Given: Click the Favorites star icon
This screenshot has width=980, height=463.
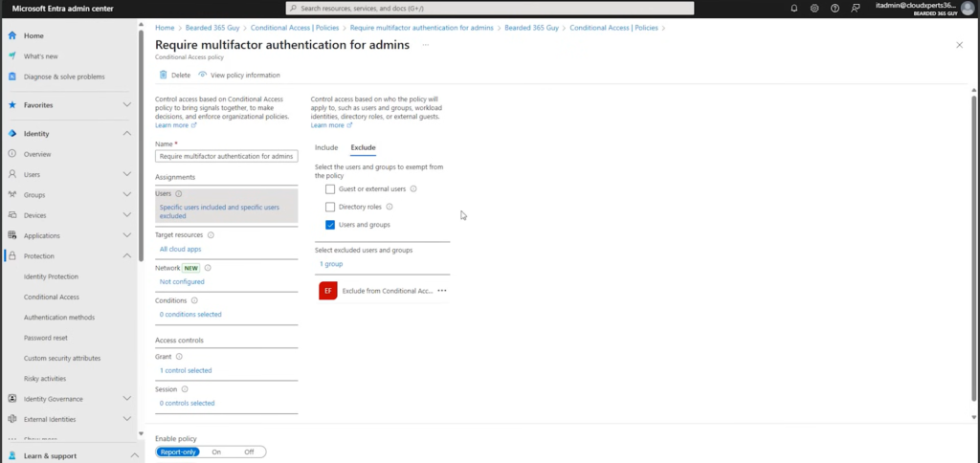Looking at the screenshot, I should point(11,105).
